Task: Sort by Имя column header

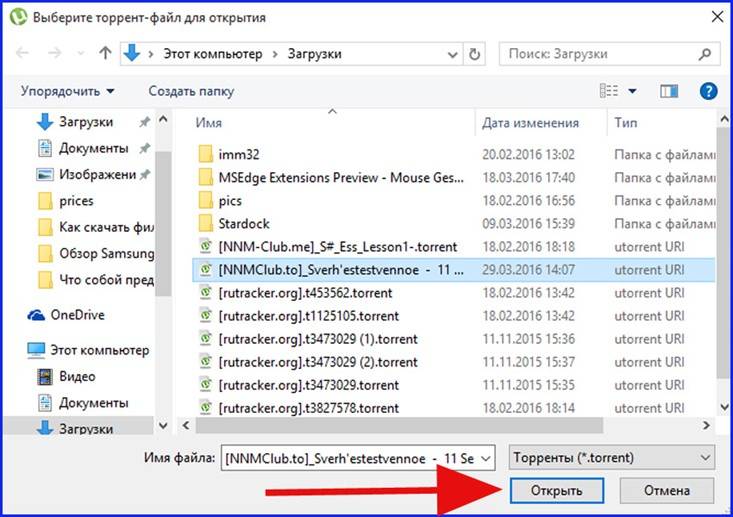Action: pyautogui.click(x=208, y=123)
